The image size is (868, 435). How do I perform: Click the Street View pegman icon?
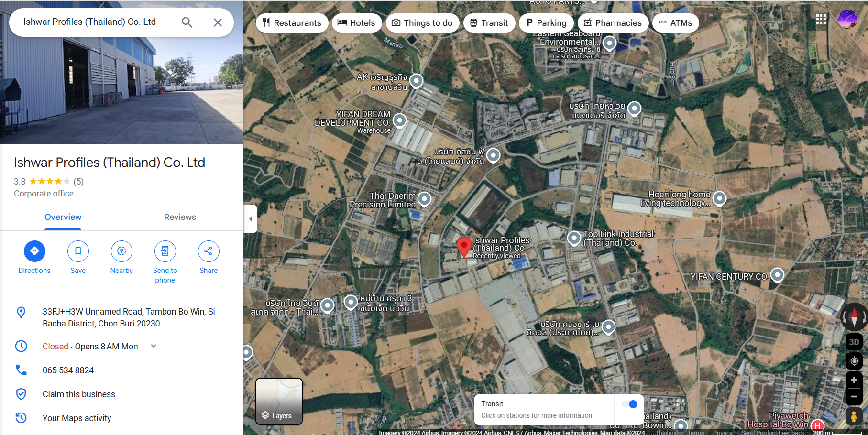tap(854, 416)
